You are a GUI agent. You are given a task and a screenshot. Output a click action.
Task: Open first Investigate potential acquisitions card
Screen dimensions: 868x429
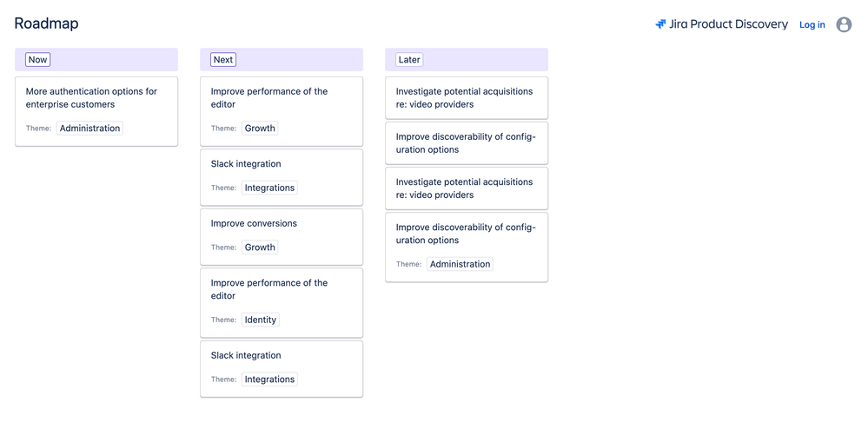pyautogui.click(x=467, y=98)
